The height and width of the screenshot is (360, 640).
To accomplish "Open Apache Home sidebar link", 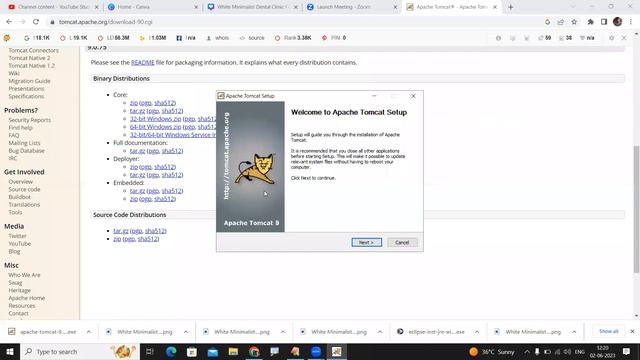I will [x=27, y=298].
